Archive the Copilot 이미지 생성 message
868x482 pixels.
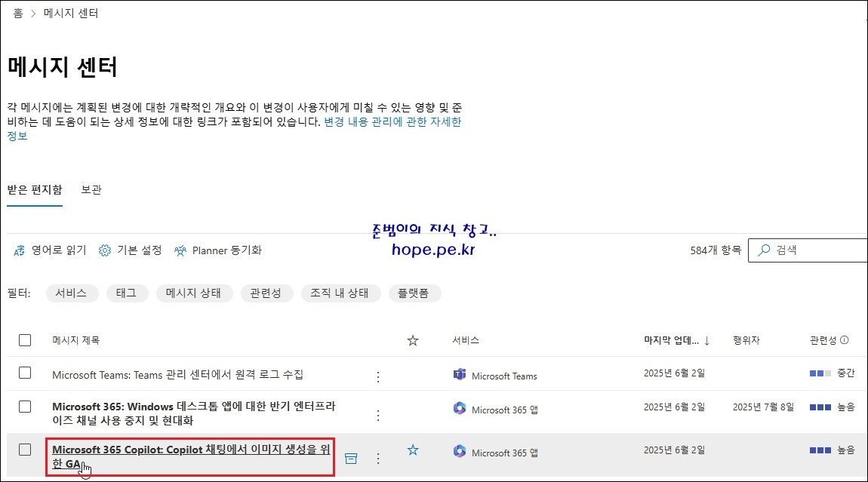click(351, 458)
